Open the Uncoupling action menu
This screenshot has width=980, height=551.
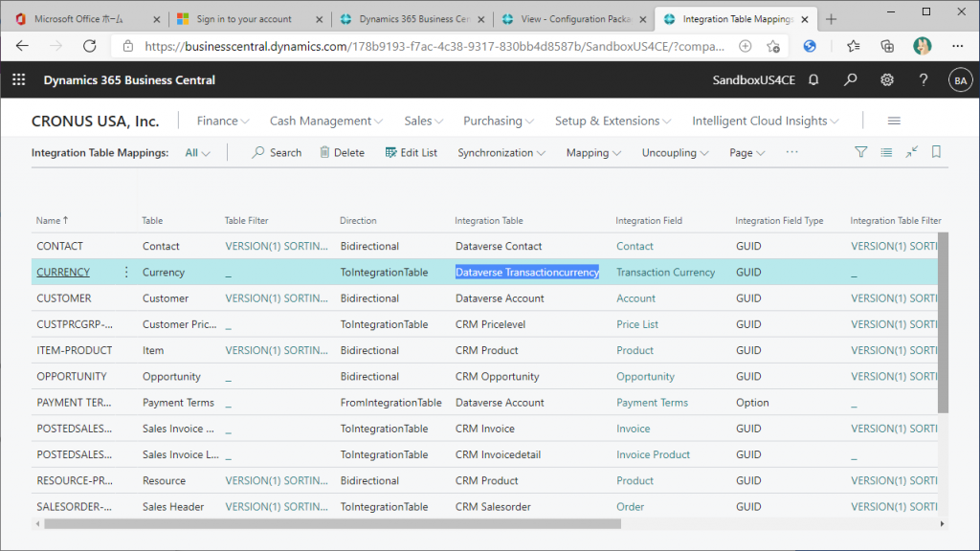click(675, 152)
